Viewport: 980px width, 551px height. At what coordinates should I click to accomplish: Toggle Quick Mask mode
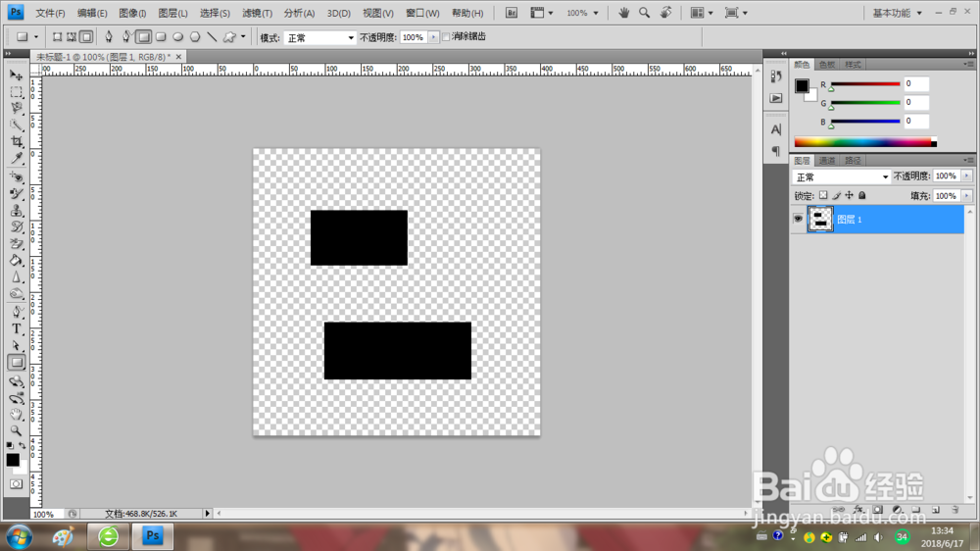[x=17, y=484]
